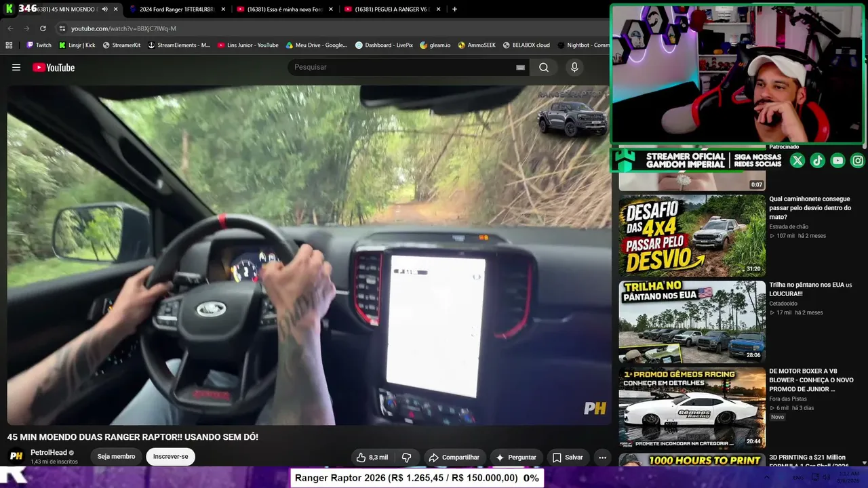Open the Promod Gêmeos Racing thumbnail

(x=692, y=408)
